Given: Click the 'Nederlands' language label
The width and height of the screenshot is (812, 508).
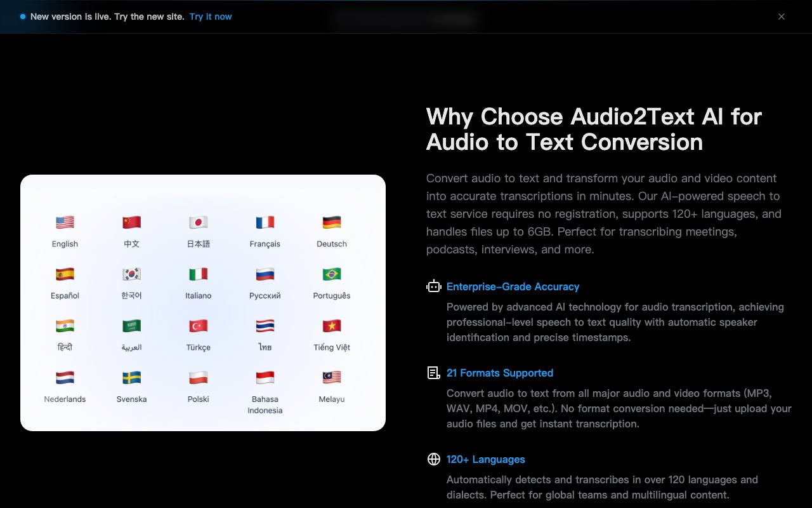Looking at the screenshot, I should (x=65, y=399).
